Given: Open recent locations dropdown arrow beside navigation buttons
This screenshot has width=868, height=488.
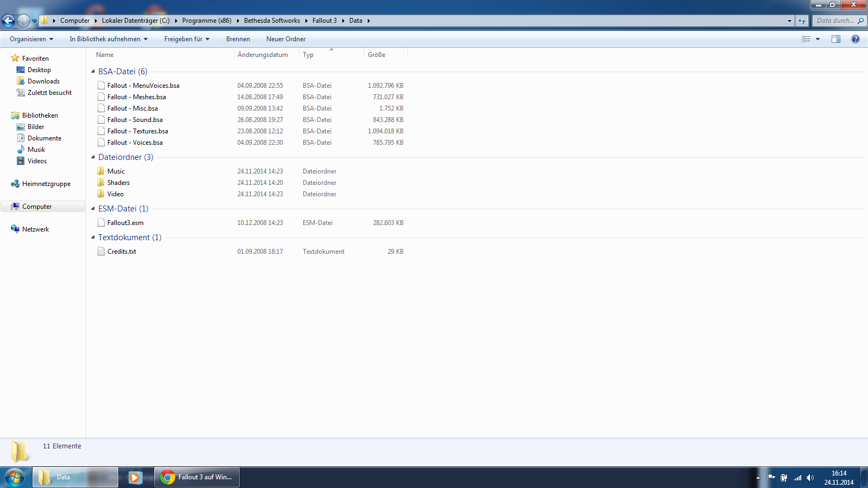Looking at the screenshot, I should pos(35,21).
